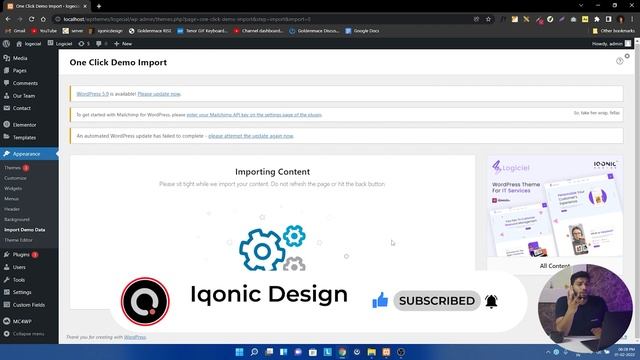Click the WordPress footer link
Screen dimensions: 640x360
coord(135,337)
